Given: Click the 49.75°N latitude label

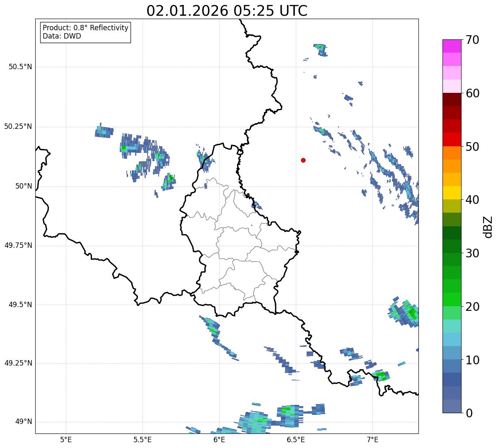Looking at the screenshot, I should [x=18, y=245].
